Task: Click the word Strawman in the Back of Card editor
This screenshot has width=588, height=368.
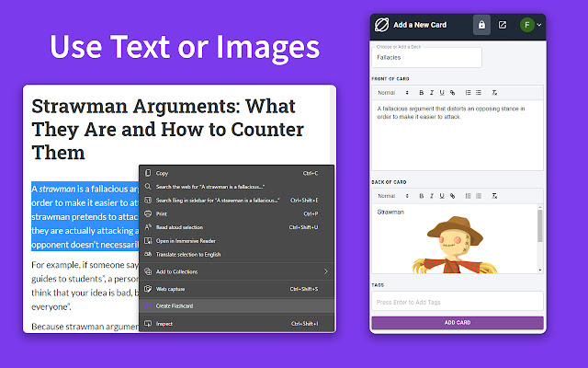Action: click(390, 213)
